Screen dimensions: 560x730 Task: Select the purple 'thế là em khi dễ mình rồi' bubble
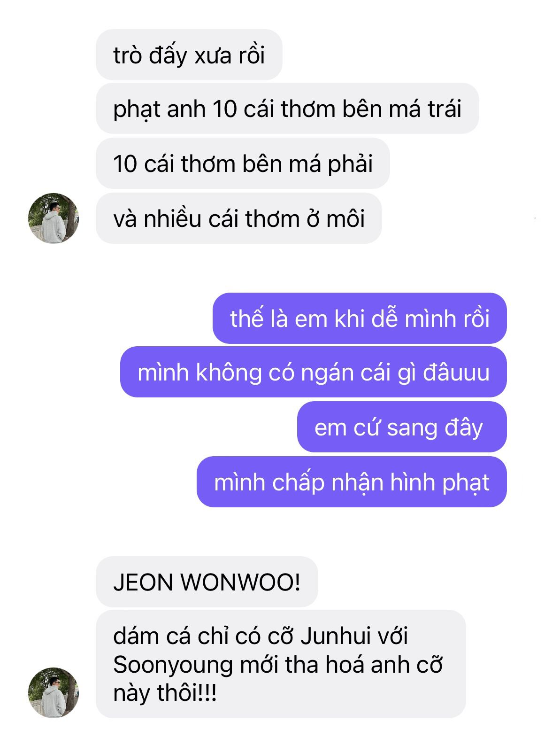360,318
